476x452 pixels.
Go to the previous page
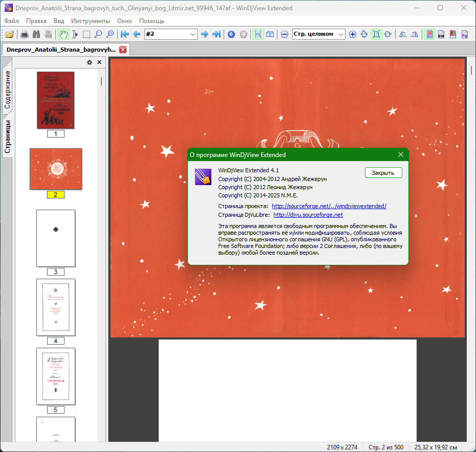point(137,34)
